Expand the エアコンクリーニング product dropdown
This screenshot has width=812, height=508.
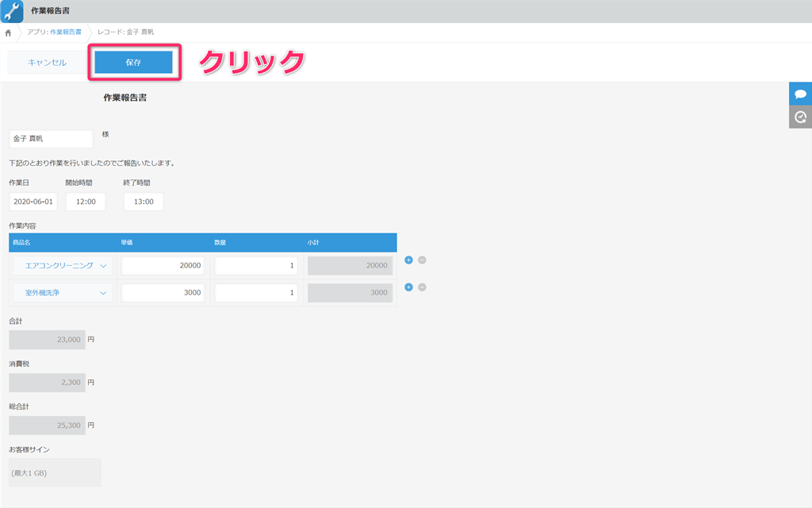(x=63, y=265)
